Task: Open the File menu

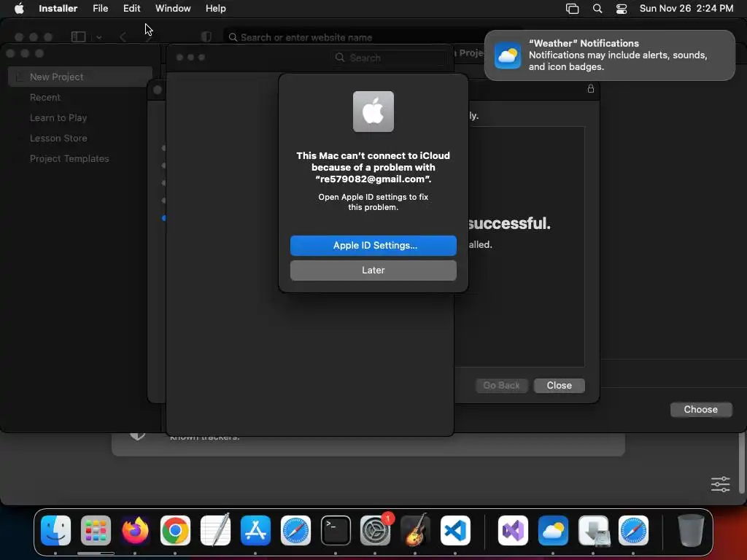Action: coord(100,8)
